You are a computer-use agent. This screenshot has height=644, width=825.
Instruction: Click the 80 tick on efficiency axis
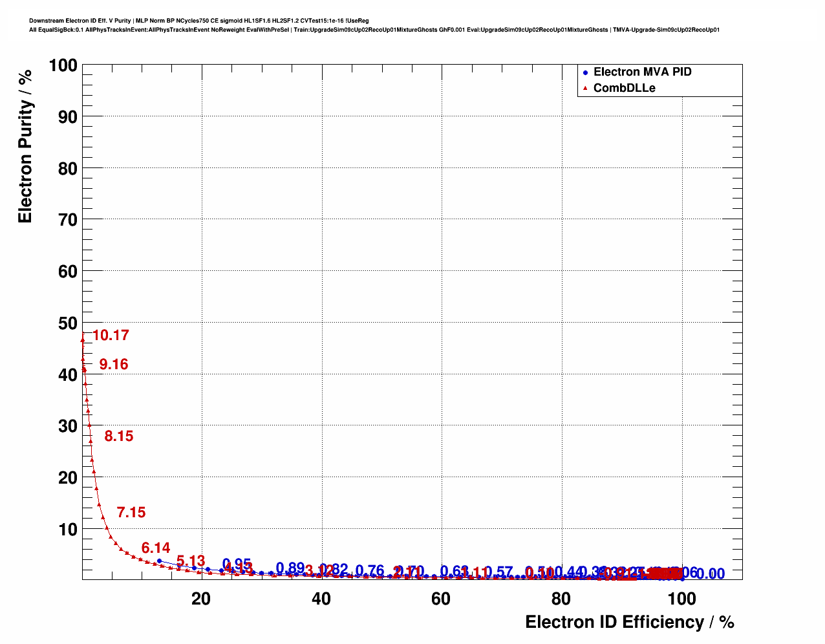pos(561,599)
